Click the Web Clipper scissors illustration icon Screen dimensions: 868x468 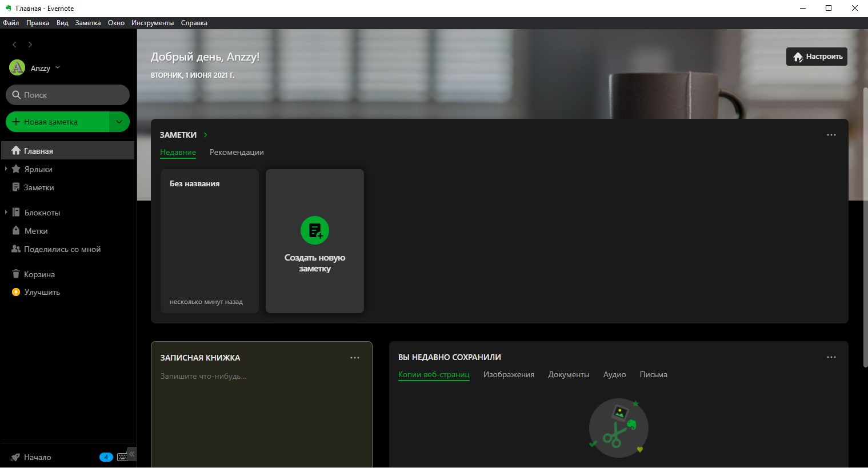tap(618, 427)
